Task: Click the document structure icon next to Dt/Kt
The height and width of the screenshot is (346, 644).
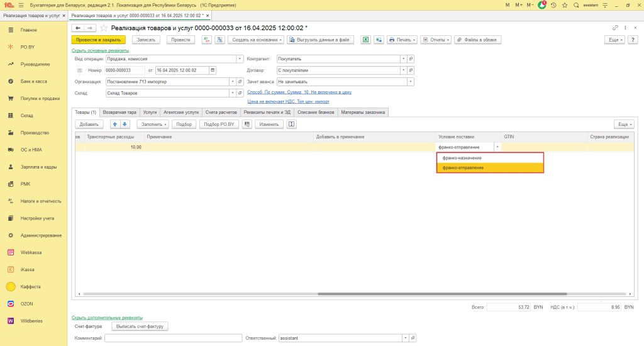Action: pyautogui.click(x=220, y=40)
